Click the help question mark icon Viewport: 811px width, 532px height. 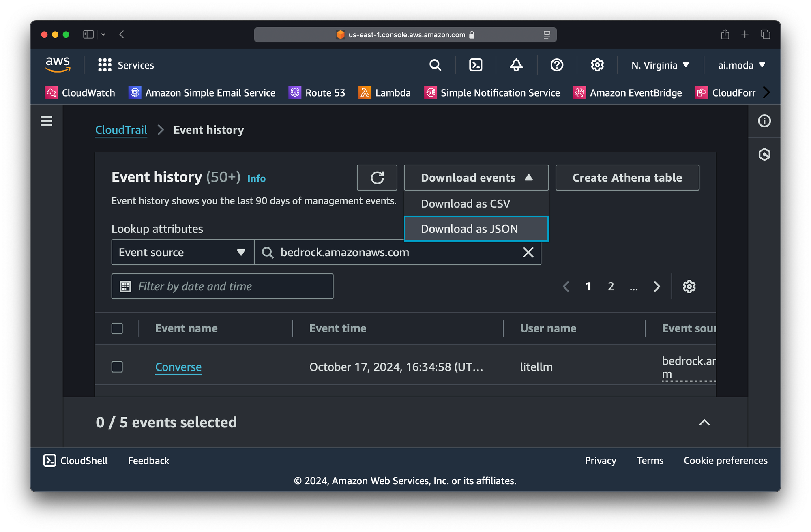pos(557,65)
